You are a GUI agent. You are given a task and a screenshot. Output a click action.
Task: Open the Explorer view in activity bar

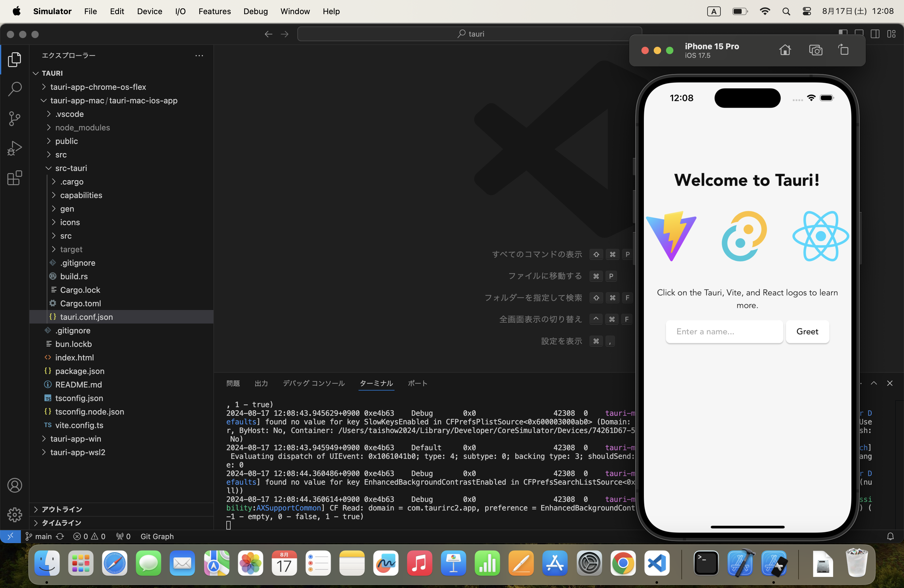pyautogui.click(x=14, y=59)
